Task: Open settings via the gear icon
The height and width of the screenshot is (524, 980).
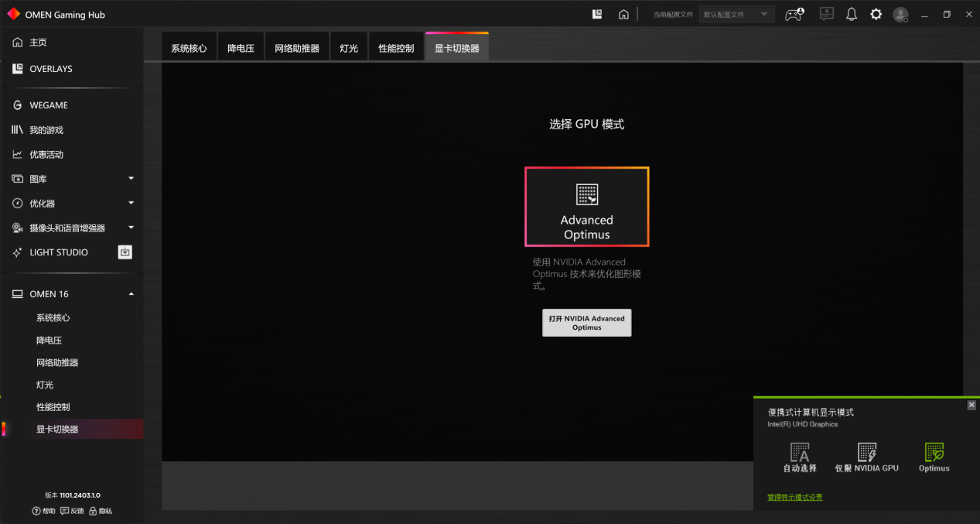Action: coord(876,15)
